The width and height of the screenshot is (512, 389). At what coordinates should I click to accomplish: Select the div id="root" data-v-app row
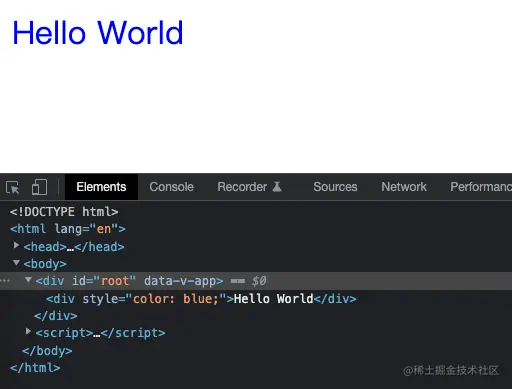[x=256, y=281]
